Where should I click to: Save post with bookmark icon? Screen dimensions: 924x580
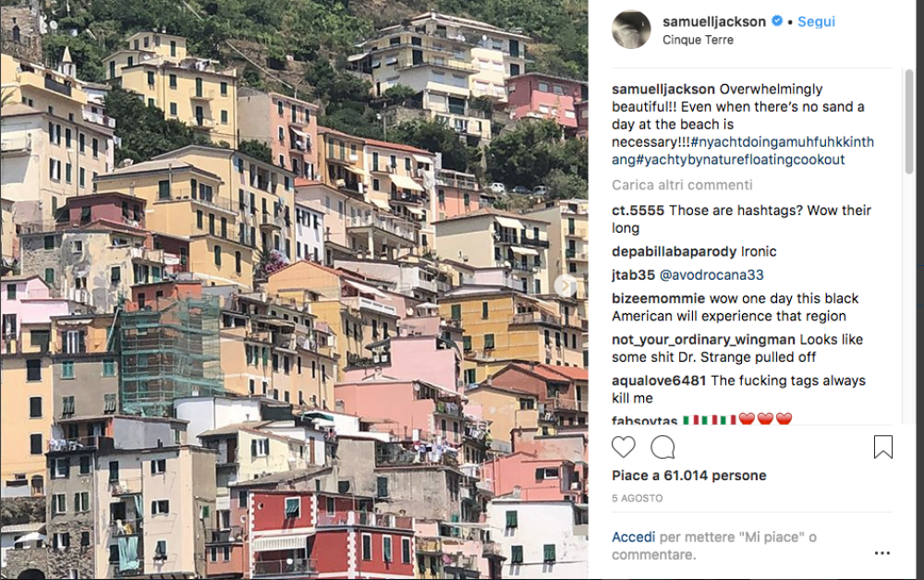coord(882,447)
